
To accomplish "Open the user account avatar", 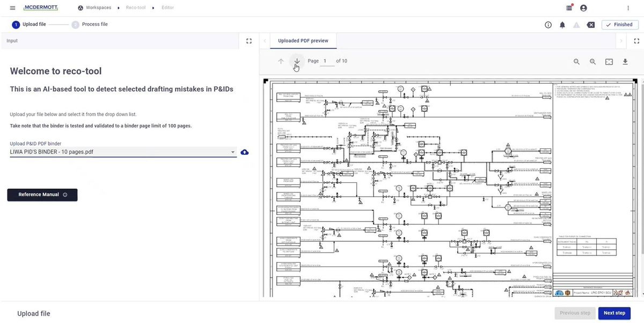I will click(x=583, y=8).
